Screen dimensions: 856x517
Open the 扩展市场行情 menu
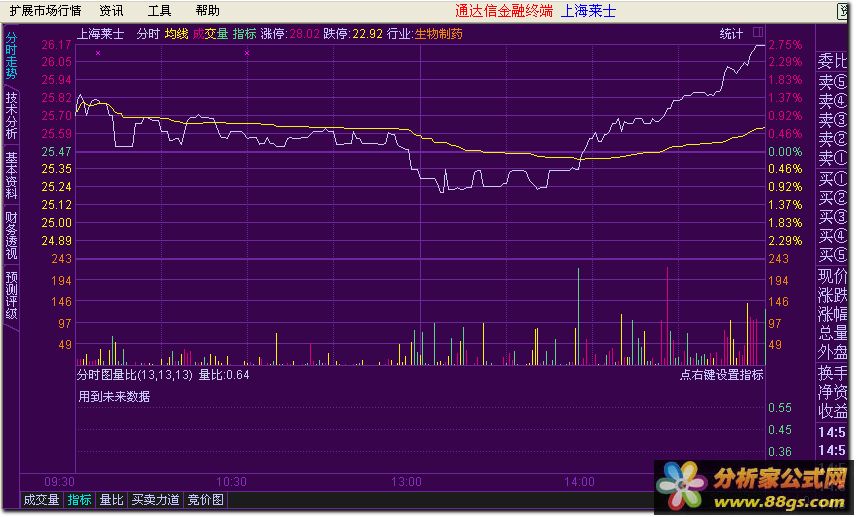pyautogui.click(x=45, y=11)
